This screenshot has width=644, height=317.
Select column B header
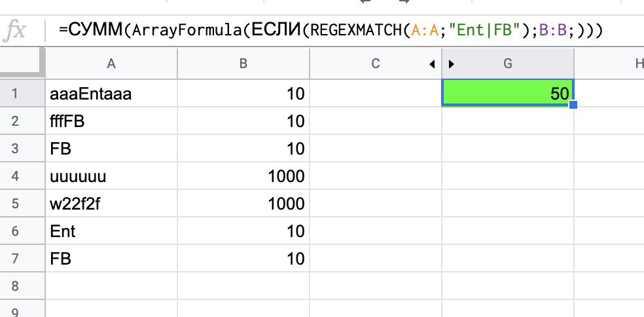[243, 64]
